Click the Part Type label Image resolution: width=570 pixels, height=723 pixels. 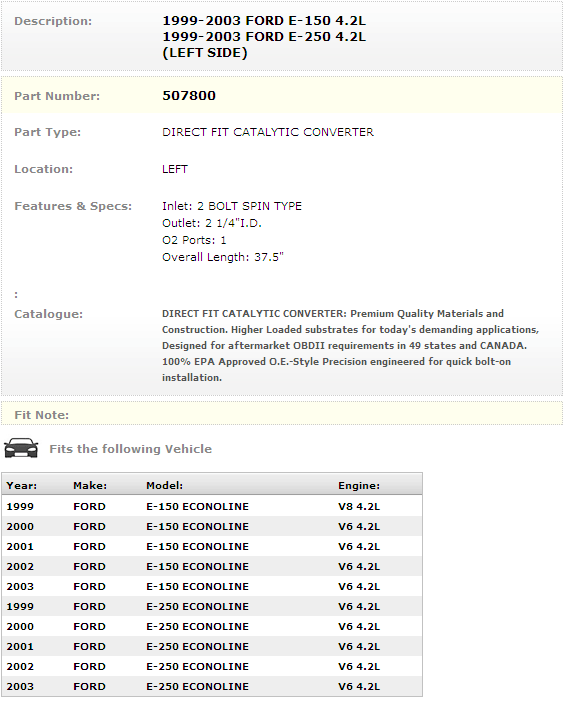pos(48,132)
